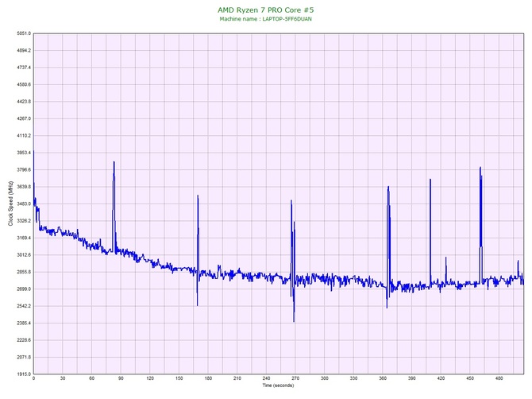Click the 360 tick on time axis

coord(383,378)
